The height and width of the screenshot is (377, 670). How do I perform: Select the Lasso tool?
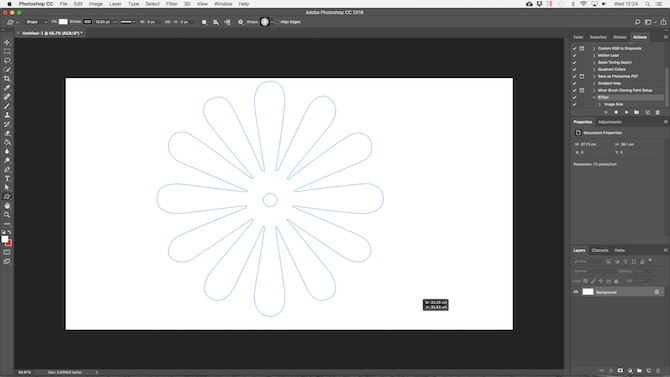[x=7, y=60]
